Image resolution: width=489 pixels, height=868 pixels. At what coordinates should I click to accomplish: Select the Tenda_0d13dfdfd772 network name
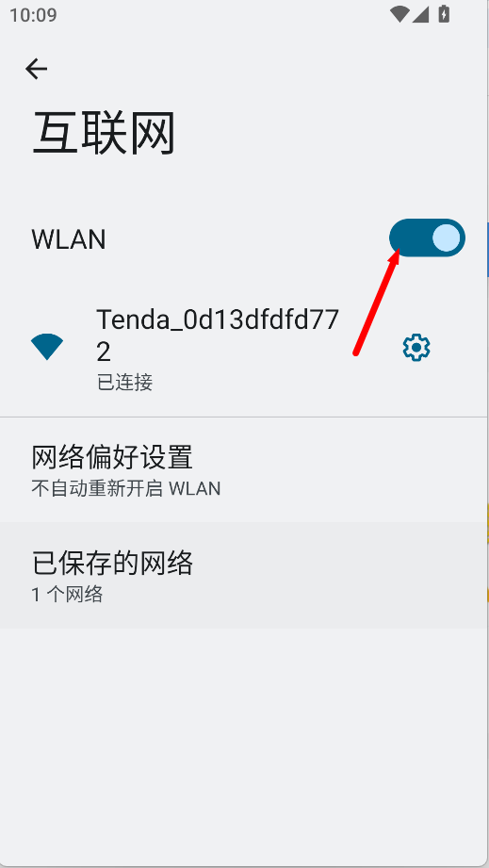[x=218, y=336]
